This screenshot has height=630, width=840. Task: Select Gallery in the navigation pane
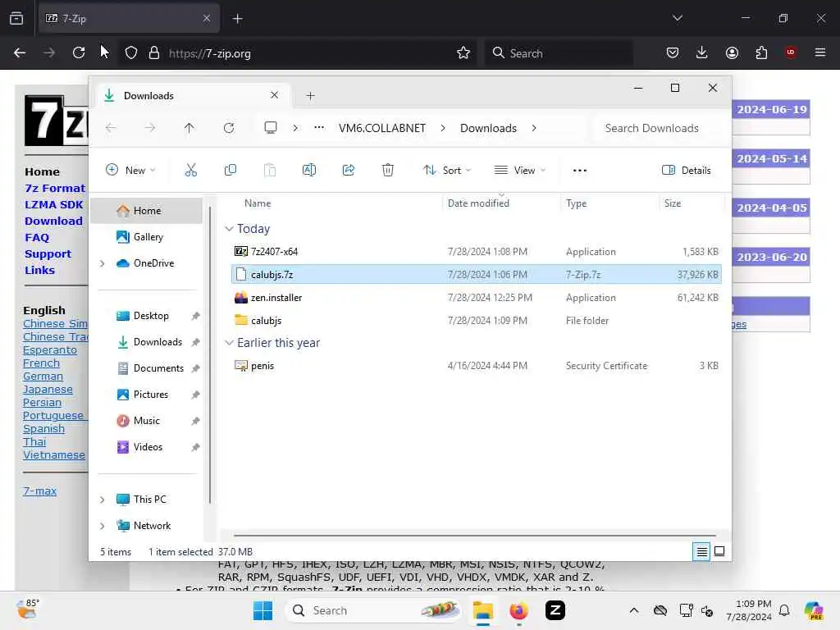pos(146,237)
